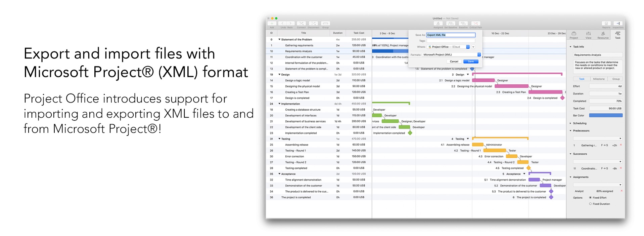Open the Project inspector tab
This screenshot has width=644, height=236.
point(574,35)
